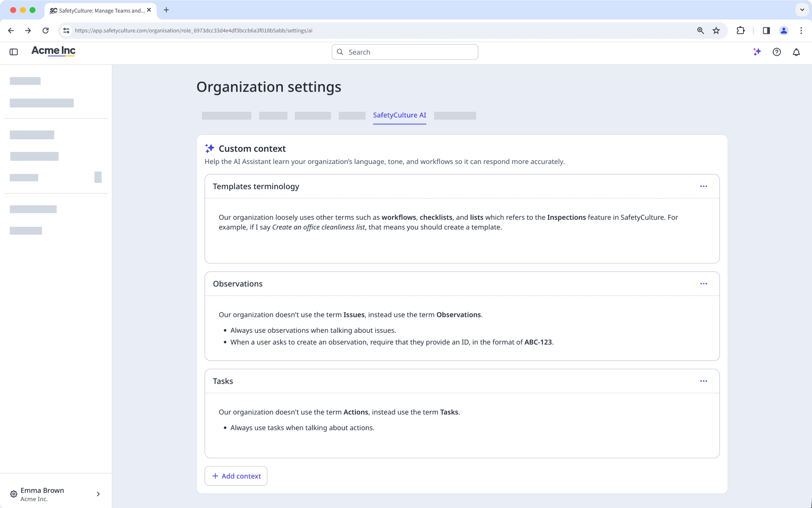Click the bold ABC-123 format text
This screenshot has width=812, height=508.
[x=538, y=342]
